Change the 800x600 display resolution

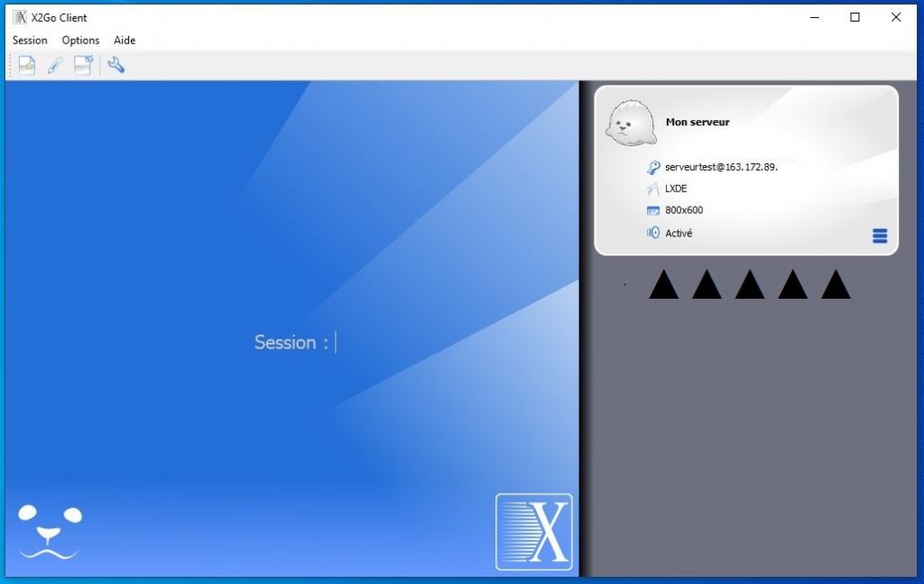tap(684, 210)
